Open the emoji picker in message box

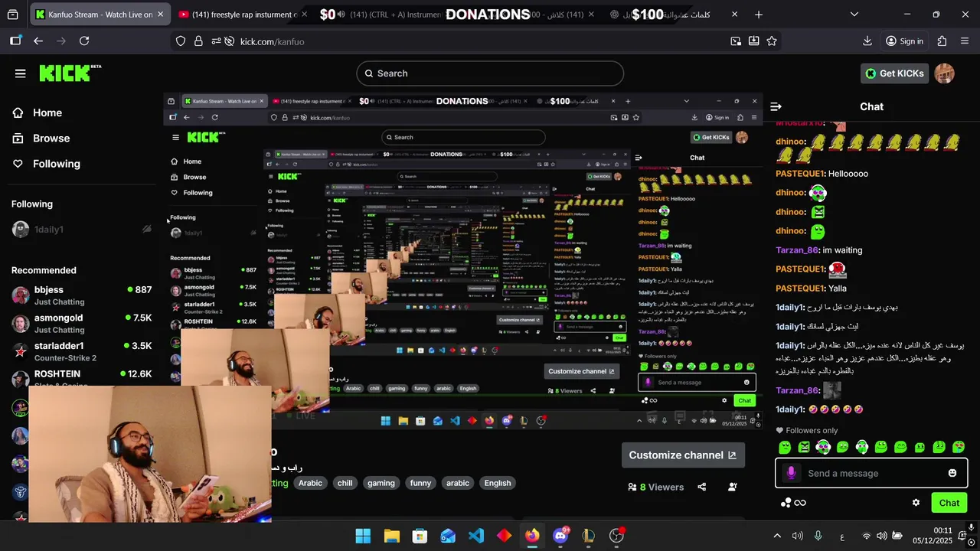[952, 473]
